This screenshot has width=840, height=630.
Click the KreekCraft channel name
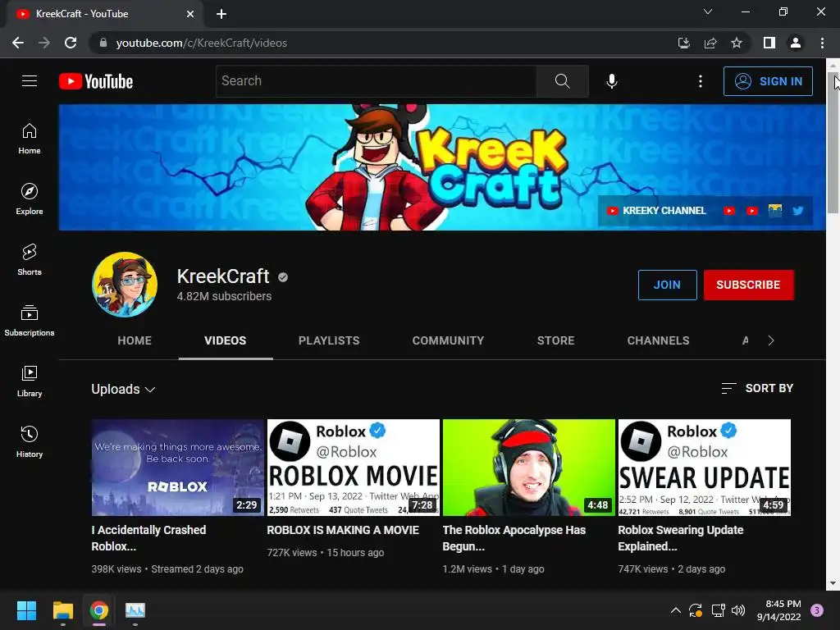(x=223, y=276)
